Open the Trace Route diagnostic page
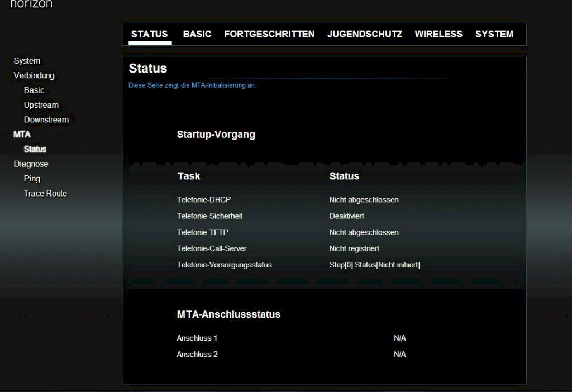 45,193
